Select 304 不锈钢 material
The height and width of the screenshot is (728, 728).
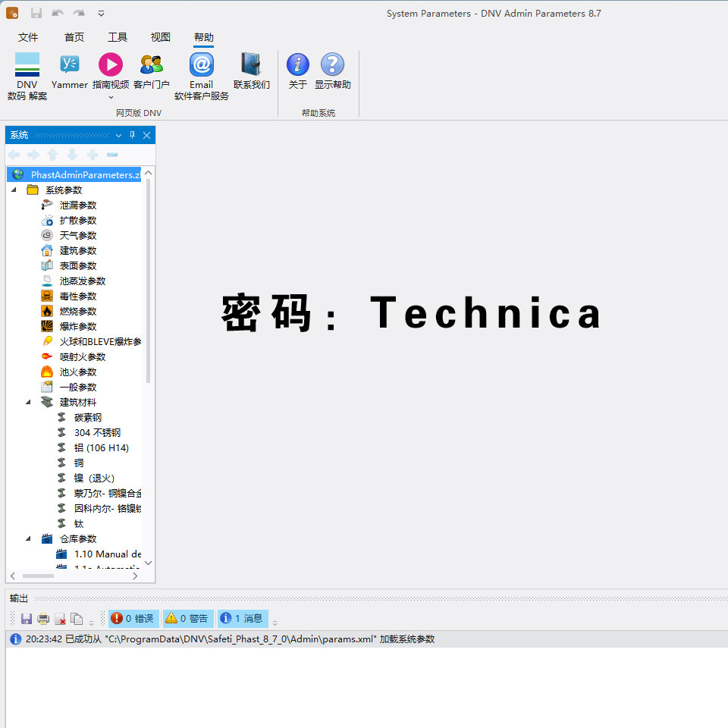click(98, 433)
